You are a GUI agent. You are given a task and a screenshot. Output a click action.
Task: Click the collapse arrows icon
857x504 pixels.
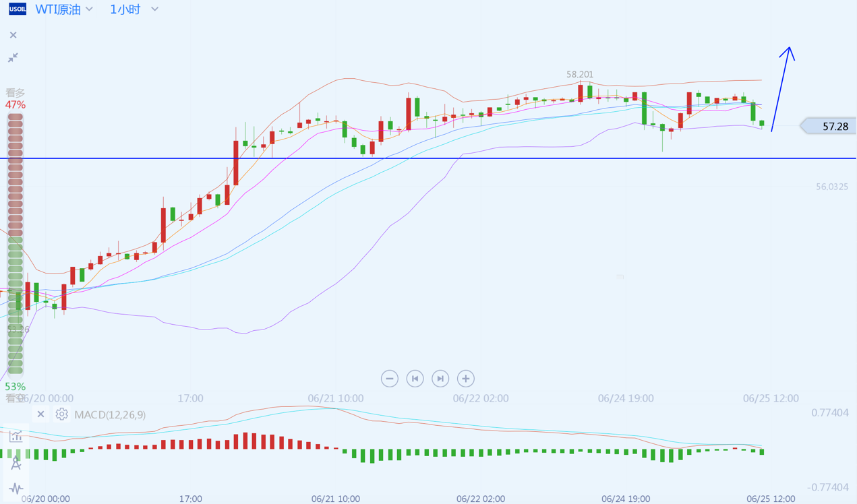coord(13,58)
